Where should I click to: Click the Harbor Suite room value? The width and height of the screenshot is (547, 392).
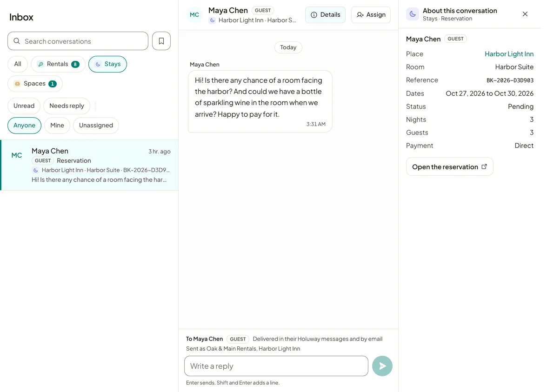tap(514, 67)
